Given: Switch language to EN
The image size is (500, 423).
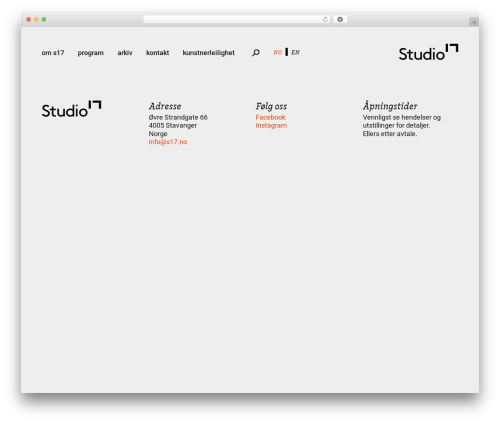Looking at the screenshot, I should click(295, 52).
